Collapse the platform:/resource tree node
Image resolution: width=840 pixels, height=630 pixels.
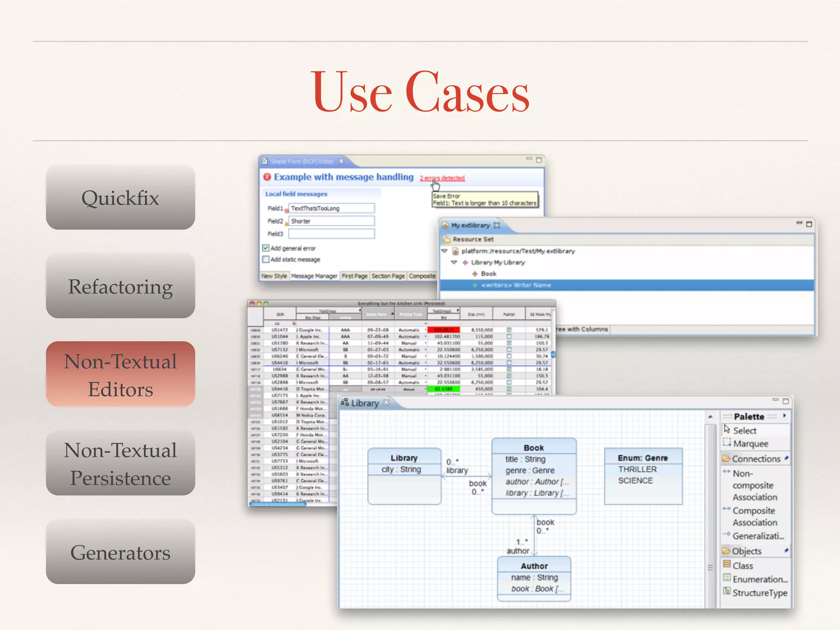pos(444,251)
